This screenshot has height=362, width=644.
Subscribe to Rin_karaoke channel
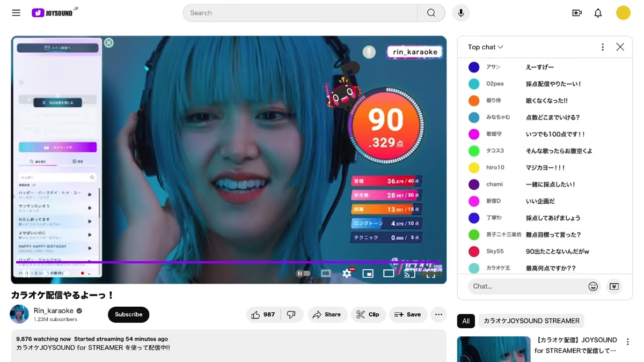click(128, 315)
